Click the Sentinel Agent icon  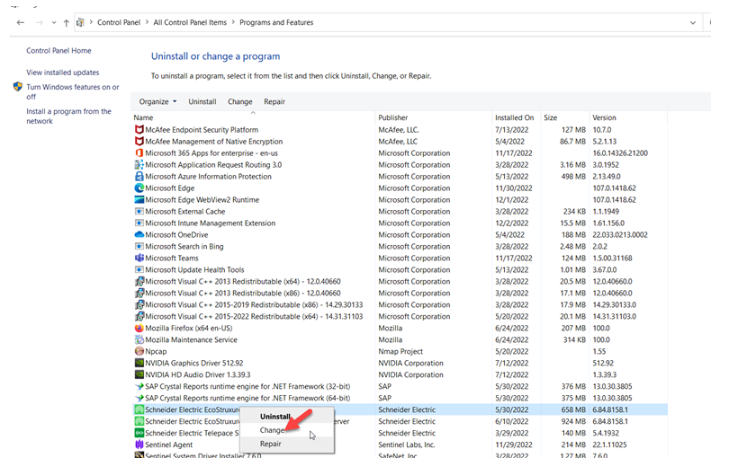click(139, 444)
